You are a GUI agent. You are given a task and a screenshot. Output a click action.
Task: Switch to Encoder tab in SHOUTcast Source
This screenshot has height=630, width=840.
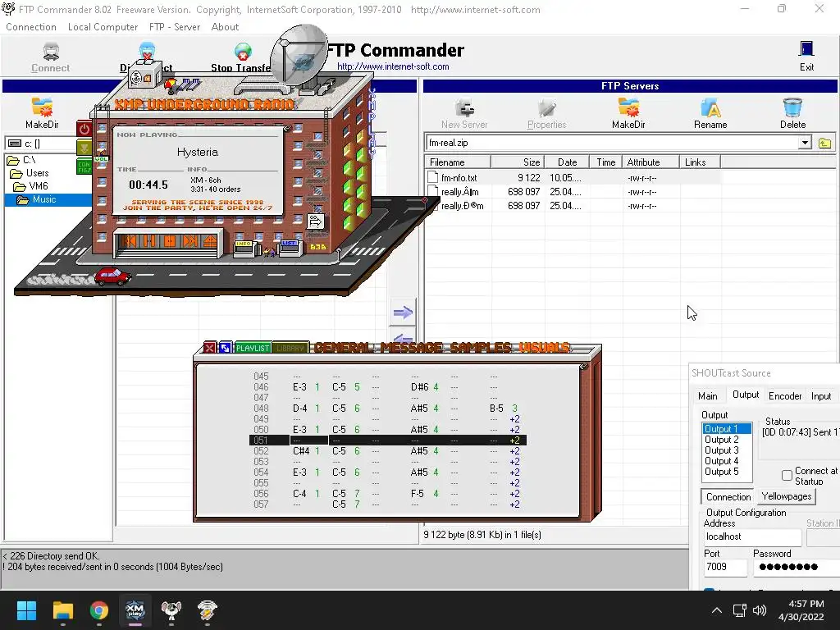point(785,396)
